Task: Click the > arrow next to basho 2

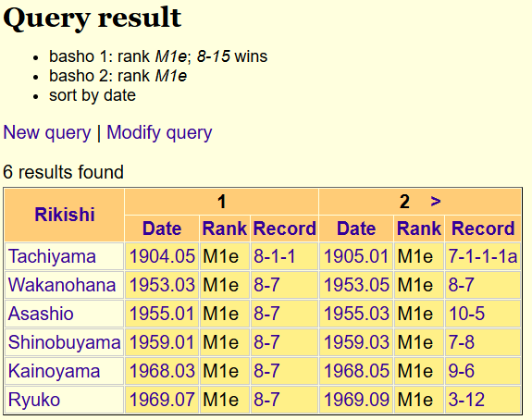Action: coord(436,202)
